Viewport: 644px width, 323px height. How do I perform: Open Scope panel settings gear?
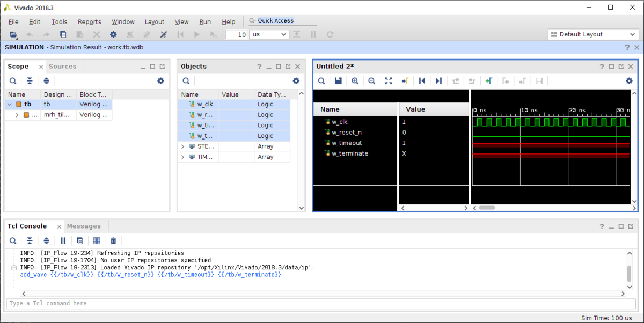(160, 81)
